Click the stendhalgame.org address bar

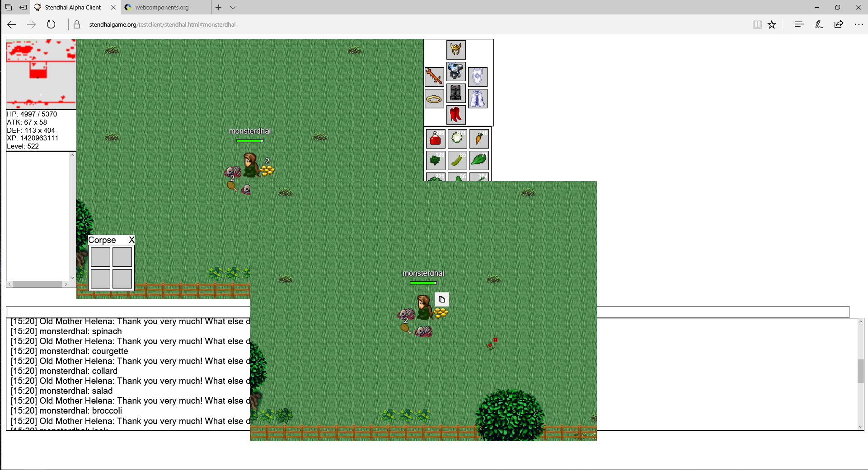(x=162, y=24)
